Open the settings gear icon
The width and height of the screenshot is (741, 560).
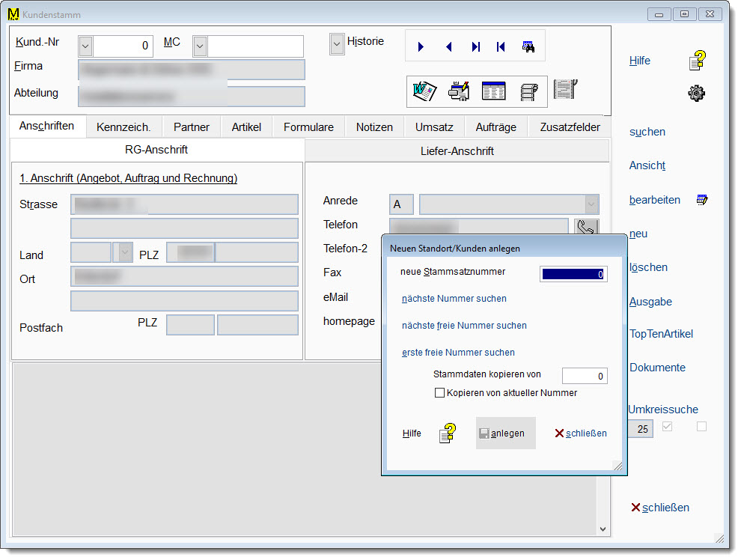coord(697,94)
